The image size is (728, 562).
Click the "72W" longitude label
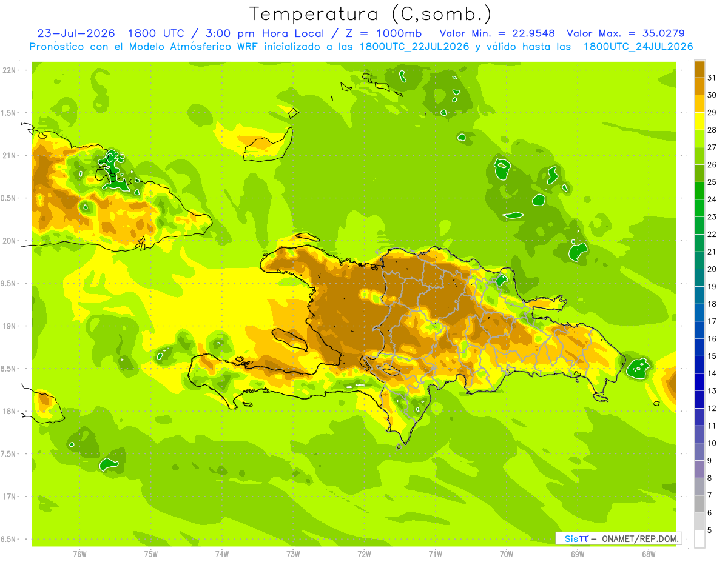pyautogui.click(x=364, y=554)
